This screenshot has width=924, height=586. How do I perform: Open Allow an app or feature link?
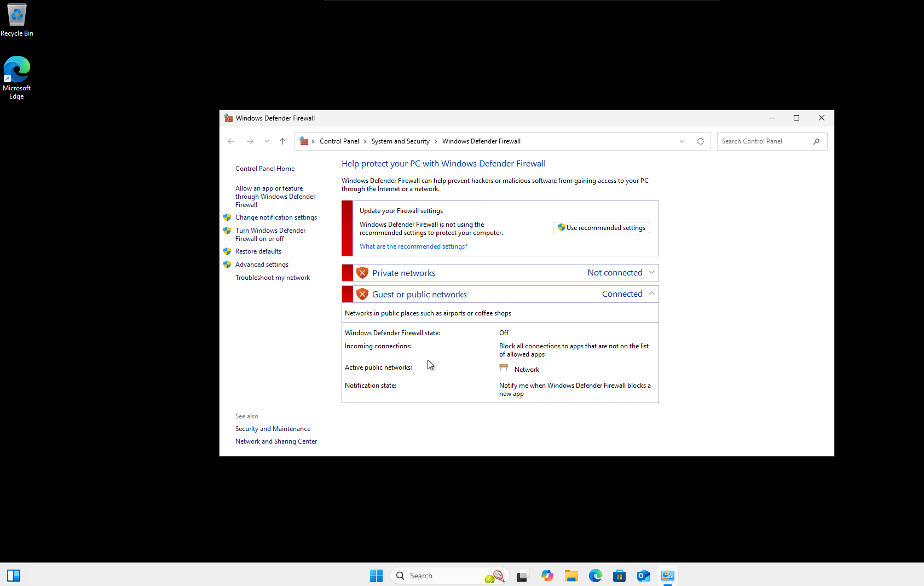pyautogui.click(x=275, y=197)
